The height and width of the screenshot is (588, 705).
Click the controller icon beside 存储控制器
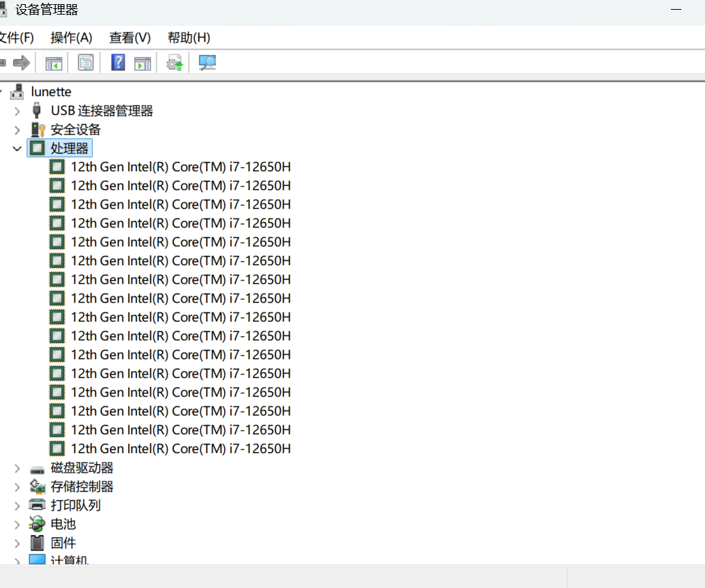pyautogui.click(x=38, y=486)
